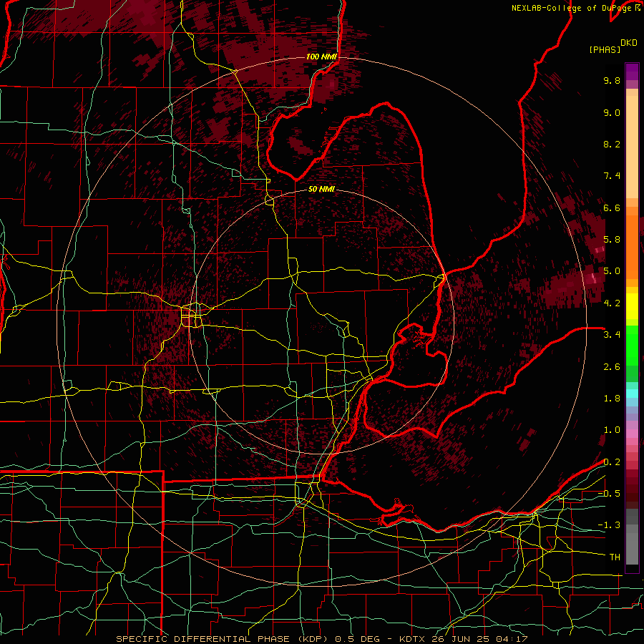Click the 5.0 value on the scale
Screen dimensions: 644x644
(x=612, y=271)
